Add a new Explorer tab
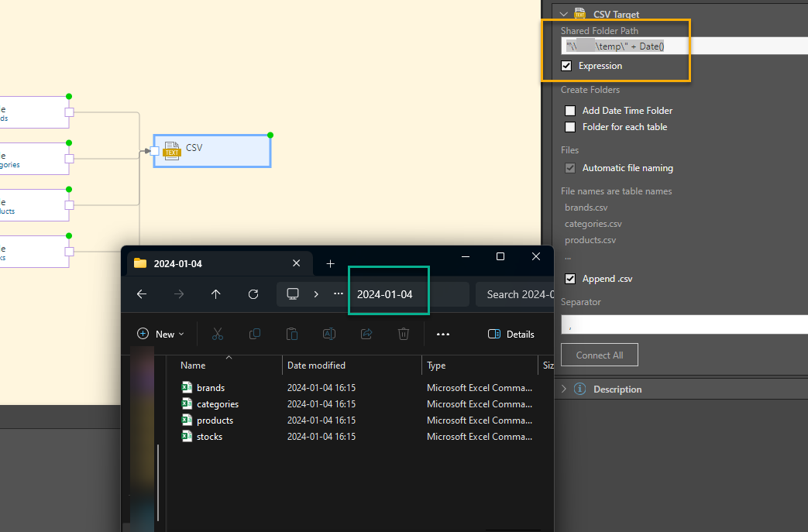808x532 pixels. (330, 263)
